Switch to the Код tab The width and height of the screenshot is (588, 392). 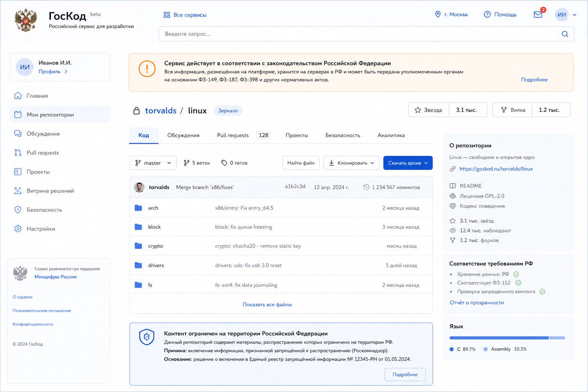144,135
